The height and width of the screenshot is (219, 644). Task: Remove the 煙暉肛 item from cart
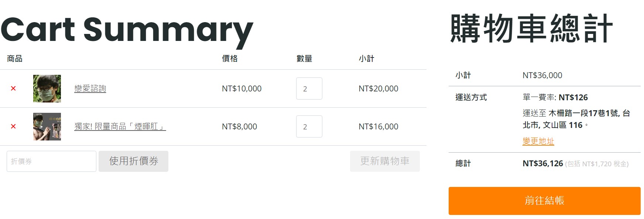(x=13, y=126)
